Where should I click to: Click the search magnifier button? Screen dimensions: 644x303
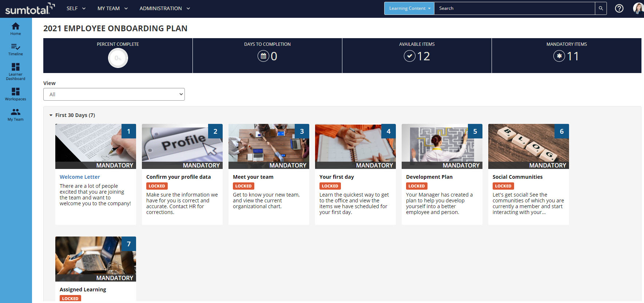point(601,8)
